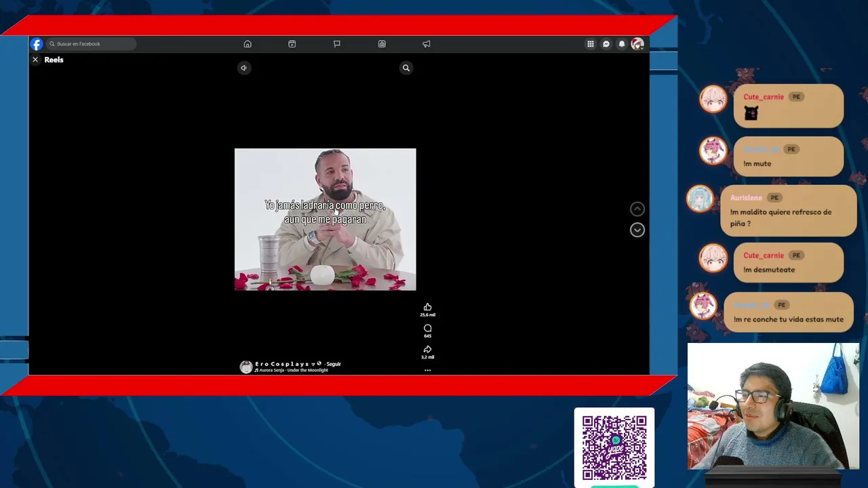Screen dimensions: 868x488
Task: Click the Yape QR code
Action: tap(614, 447)
